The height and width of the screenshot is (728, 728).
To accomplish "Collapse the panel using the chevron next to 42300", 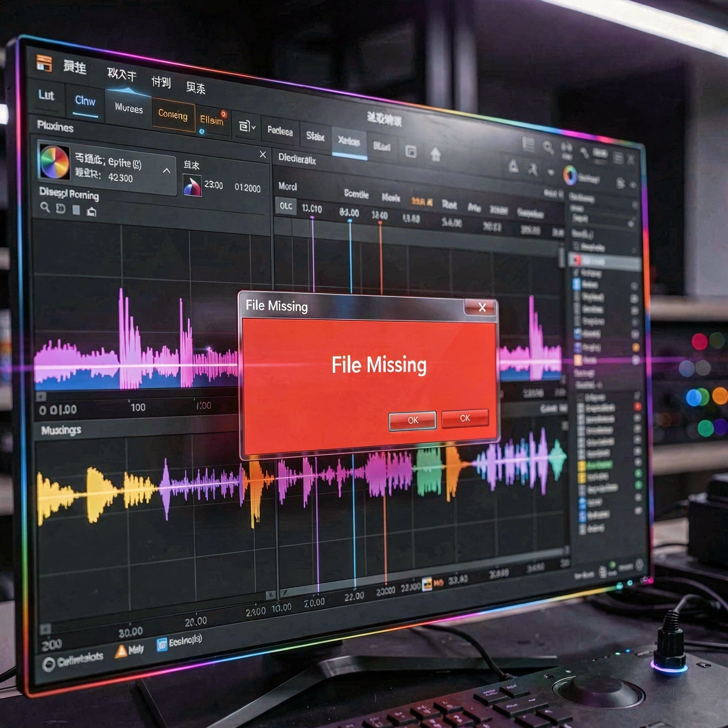I will pos(166,171).
